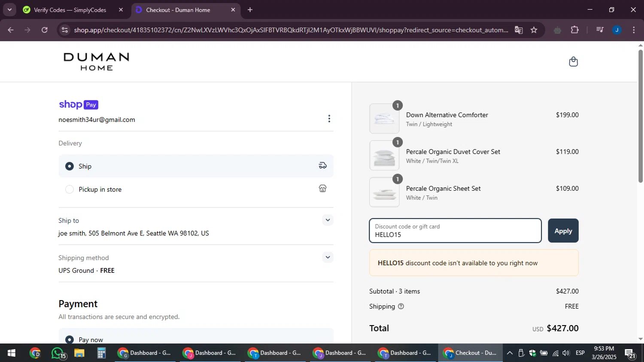This screenshot has height=362, width=644.
Task: Click UPS Ground FREE shipping text
Action: (x=86, y=271)
